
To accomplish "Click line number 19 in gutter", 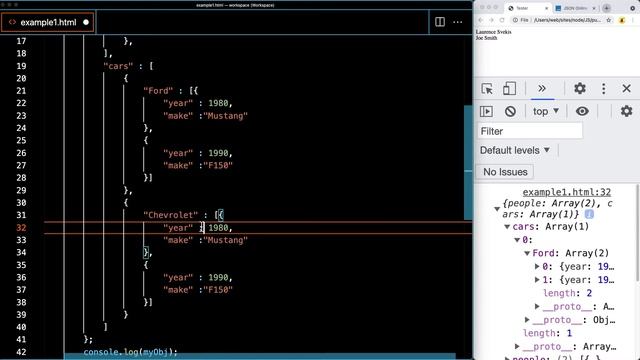I will tap(21, 66).
